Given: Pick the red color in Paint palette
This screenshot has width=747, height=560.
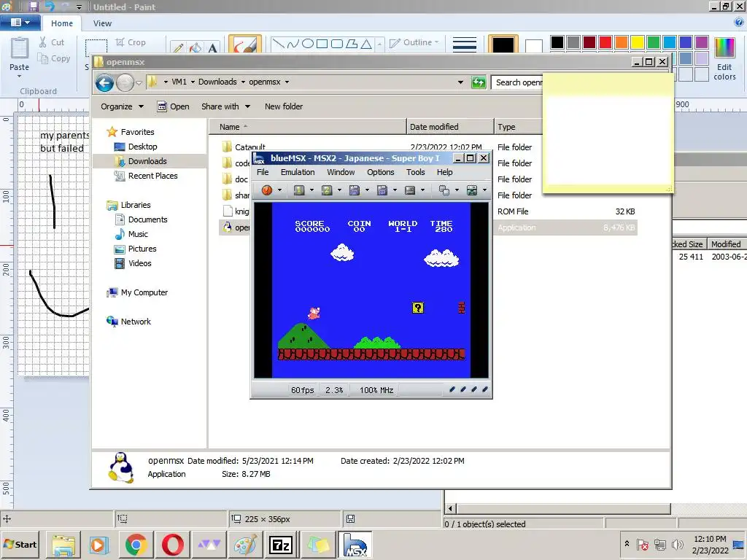Looking at the screenshot, I should click(605, 42).
